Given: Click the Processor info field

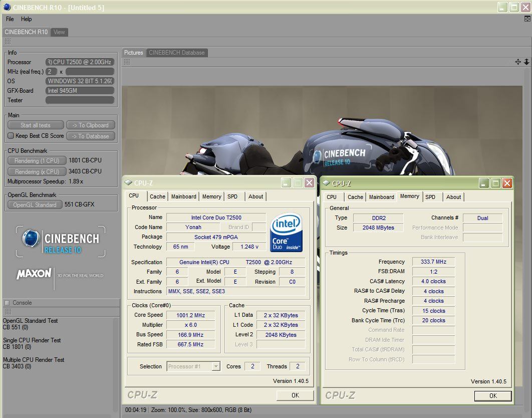Looking at the screenshot, I should coord(80,62).
